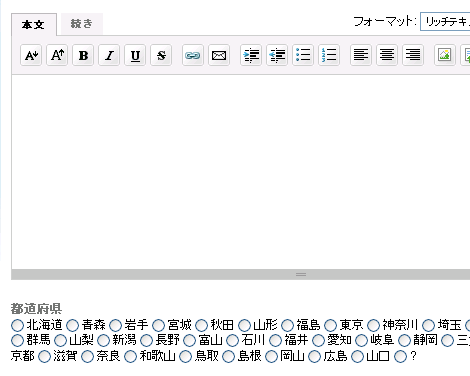The width and height of the screenshot is (470, 376).
Task: Select the 山梨 radio button
Action: tap(60, 341)
